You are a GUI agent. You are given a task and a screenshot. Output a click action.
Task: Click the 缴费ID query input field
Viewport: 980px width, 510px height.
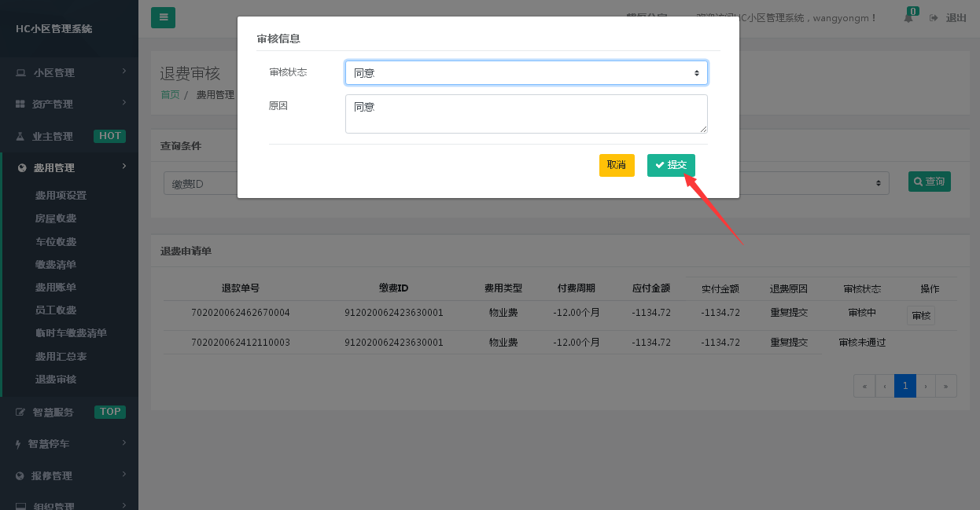coord(201,183)
